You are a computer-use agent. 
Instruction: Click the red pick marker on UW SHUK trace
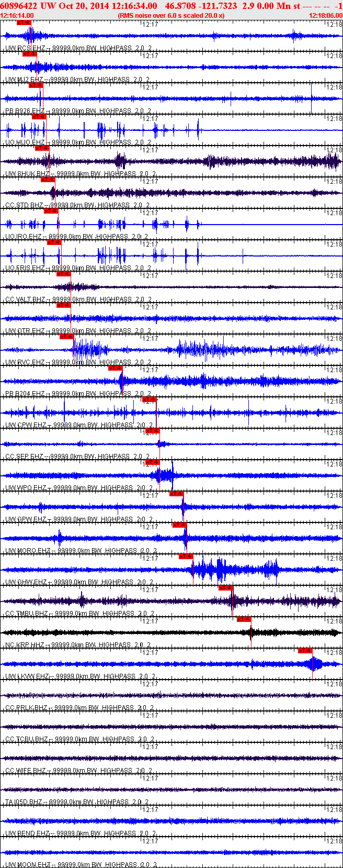(x=42, y=148)
